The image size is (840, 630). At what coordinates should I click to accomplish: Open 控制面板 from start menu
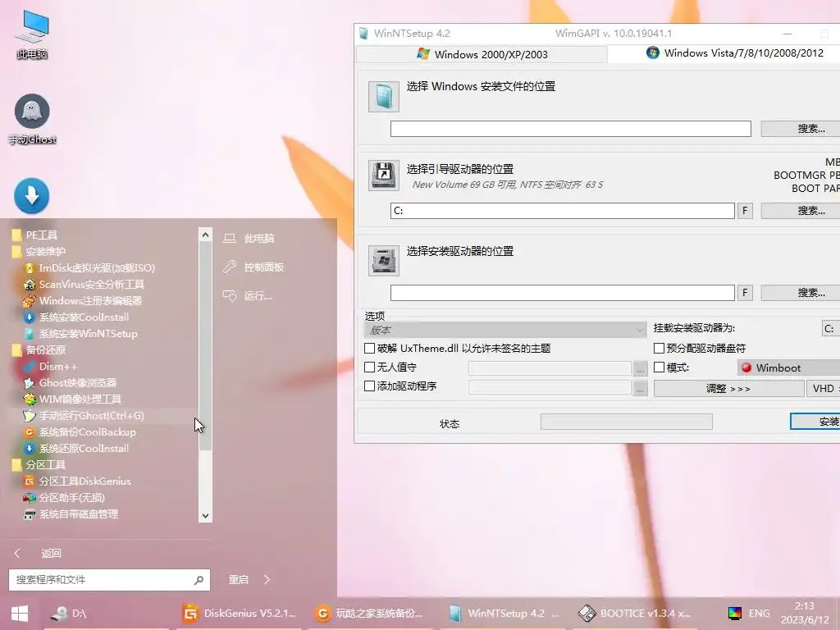(x=253, y=267)
